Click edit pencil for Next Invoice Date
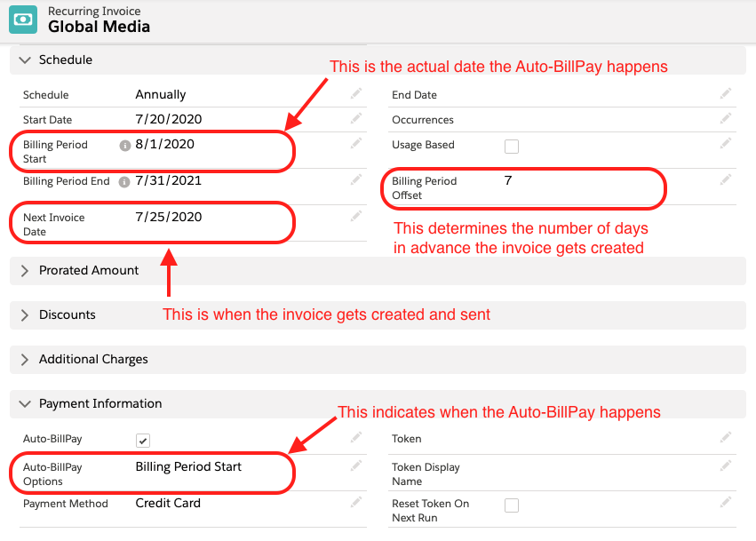This screenshot has width=756, height=541. (x=356, y=216)
